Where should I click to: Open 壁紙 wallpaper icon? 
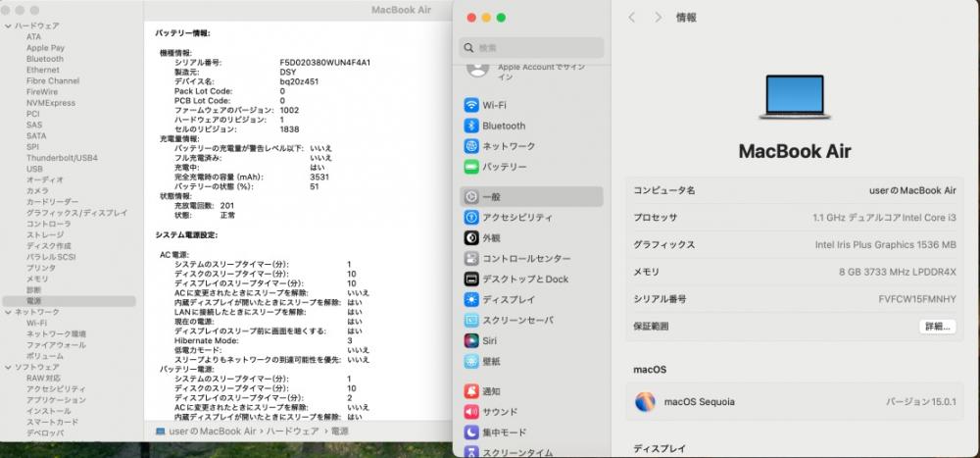pos(471,362)
